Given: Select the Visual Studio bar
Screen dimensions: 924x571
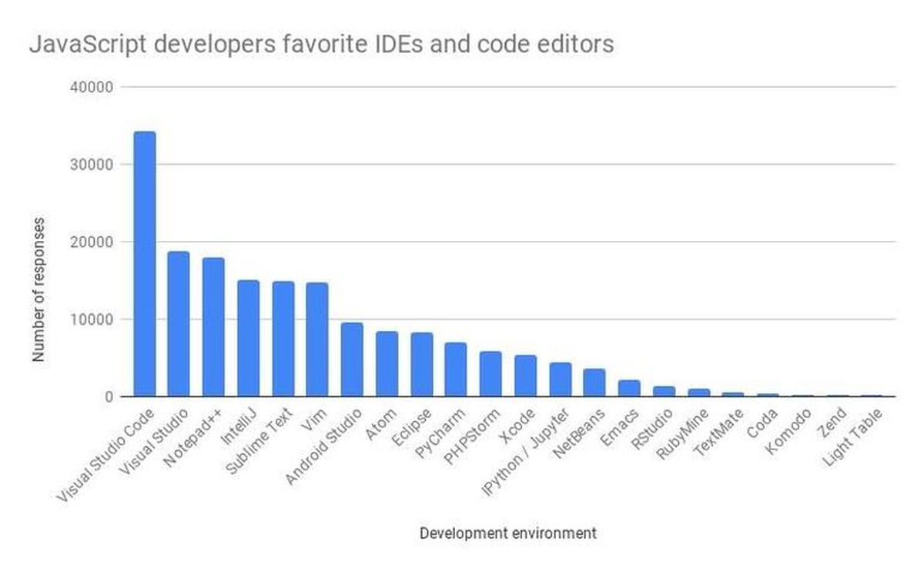Looking at the screenshot, I should coord(178,323).
